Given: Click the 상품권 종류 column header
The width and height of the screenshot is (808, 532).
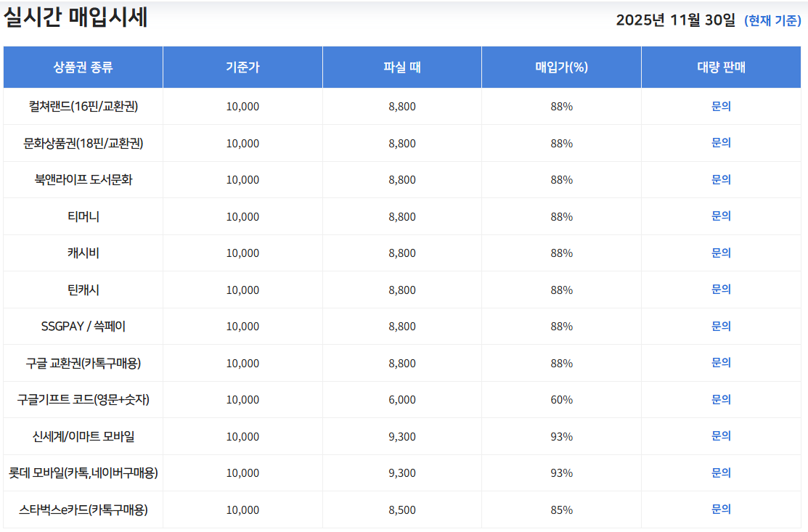Looking at the screenshot, I should pos(83,67).
